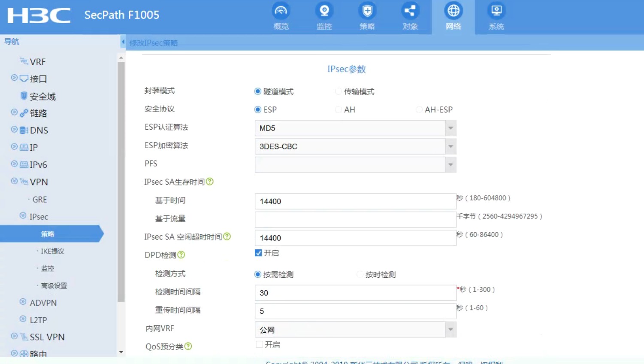This screenshot has width=644, height=364.
Task: Click the IPv6 icon in navigation
Action: (x=24, y=164)
